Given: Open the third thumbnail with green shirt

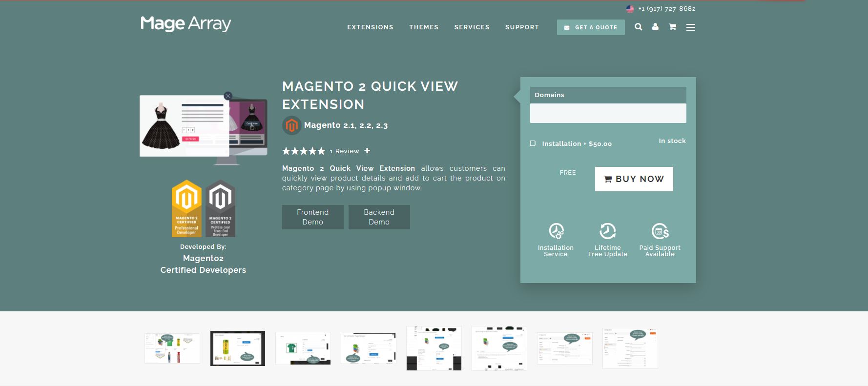Looking at the screenshot, I should [303, 348].
